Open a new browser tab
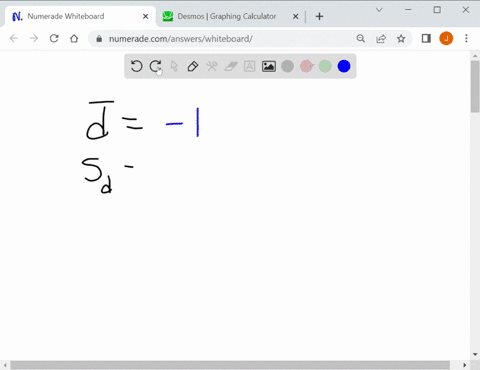Image resolution: width=480 pixels, height=370 pixels. tap(319, 16)
